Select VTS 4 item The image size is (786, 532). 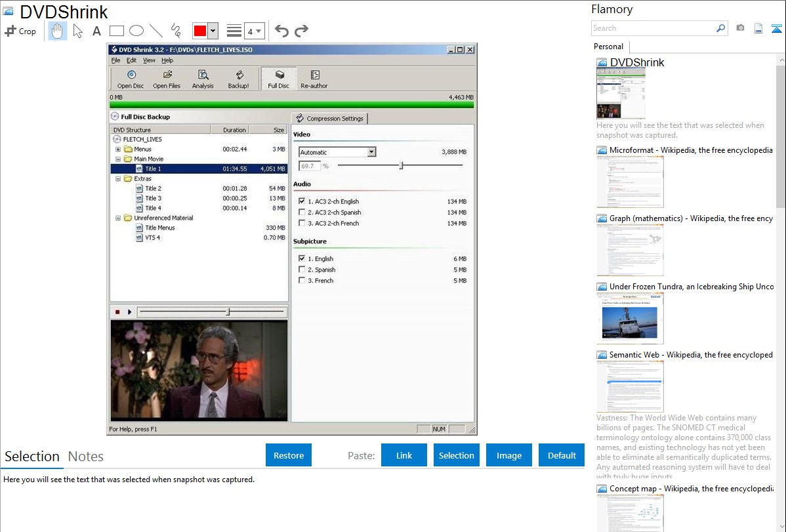tap(199, 237)
